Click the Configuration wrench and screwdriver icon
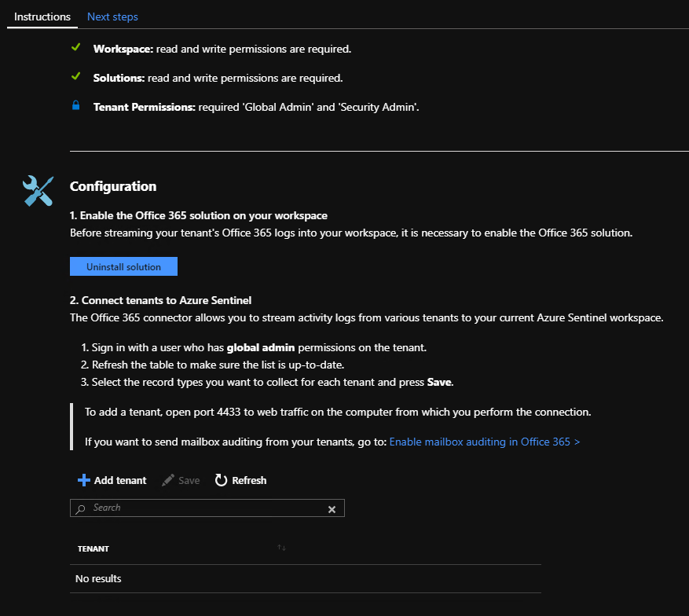Viewport: 689px width, 616px height. click(38, 190)
